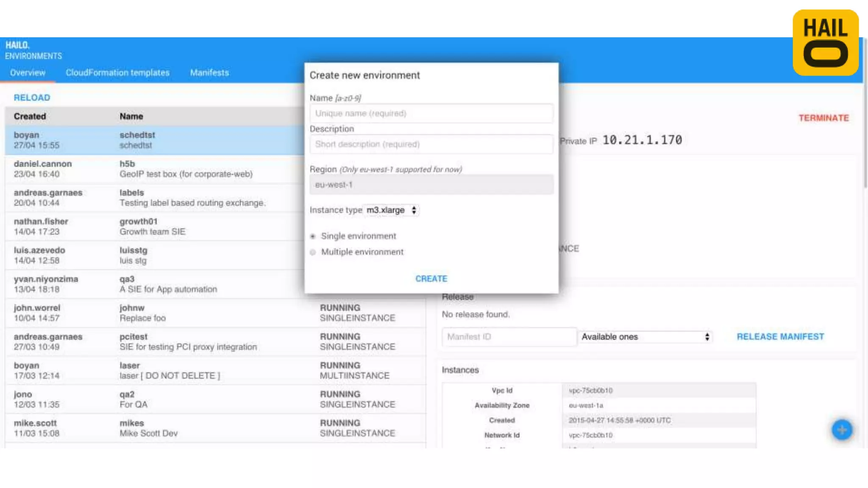This screenshot has height=488, width=868.
Task: Select Multiple environment radio option
Action: pyautogui.click(x=313, y=252)
